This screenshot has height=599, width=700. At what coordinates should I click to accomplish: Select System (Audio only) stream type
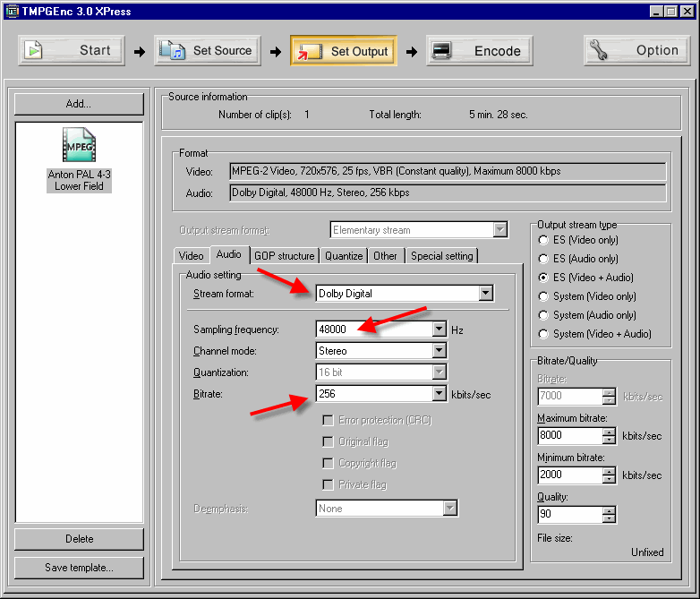(x=542, y=315)
